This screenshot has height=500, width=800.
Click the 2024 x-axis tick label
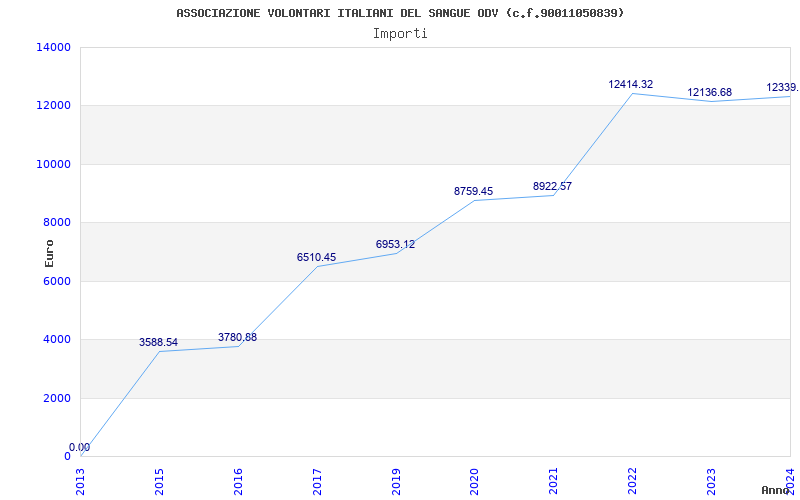(790, 482)
